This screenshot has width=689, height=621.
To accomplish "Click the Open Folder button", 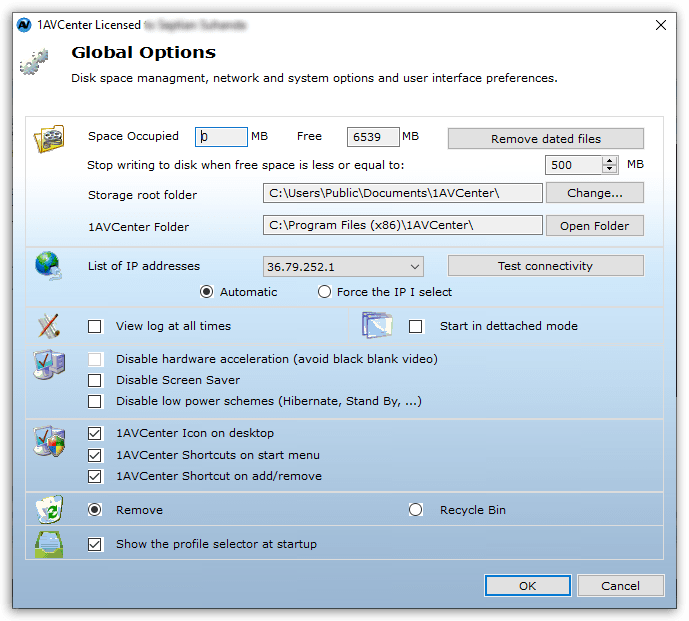I will point(595,225).
